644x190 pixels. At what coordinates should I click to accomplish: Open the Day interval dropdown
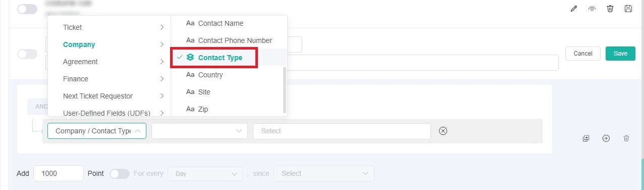pos(205,173)
